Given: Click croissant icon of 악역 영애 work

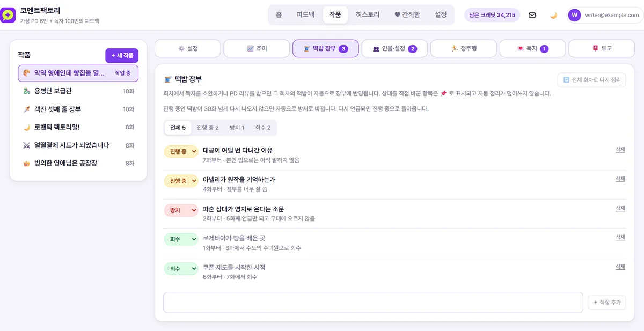Looking at the screenshot, I should pyautogui.click(x=27, y=73).
